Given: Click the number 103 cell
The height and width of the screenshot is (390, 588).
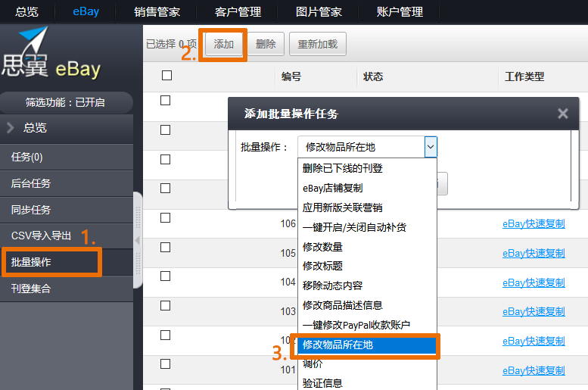Looking at the screenshot, I should pyautogui.click(x=288, y=311).
